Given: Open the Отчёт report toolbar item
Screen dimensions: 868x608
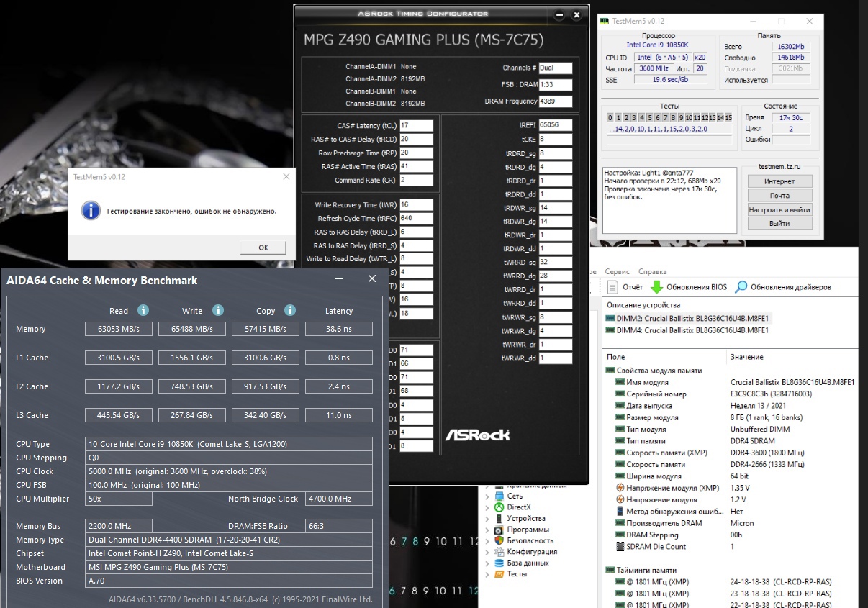Looking at the screenshot, I should click(x=625, y=287).
